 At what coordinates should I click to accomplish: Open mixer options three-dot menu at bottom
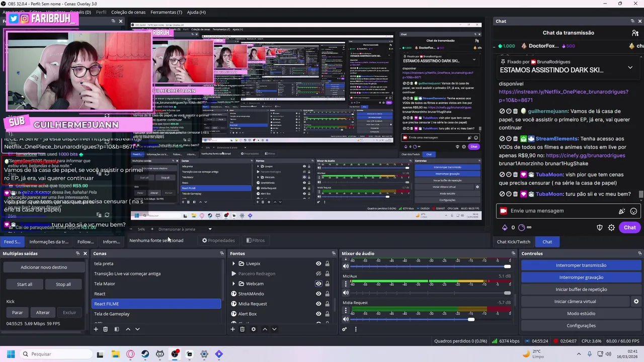click(x=356, y=329)
